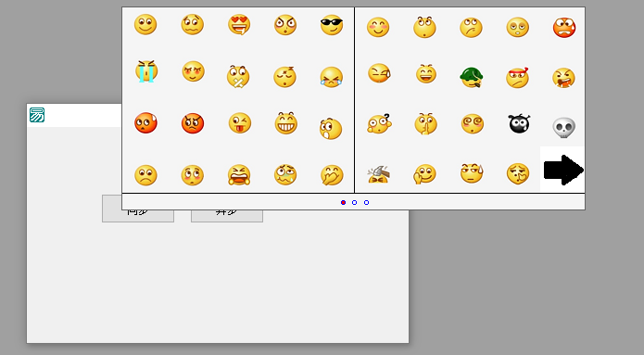The width and height of the screenshot is (644, 355).
Task: Pick the red angry scowling emoji
Action: (193, 123)
